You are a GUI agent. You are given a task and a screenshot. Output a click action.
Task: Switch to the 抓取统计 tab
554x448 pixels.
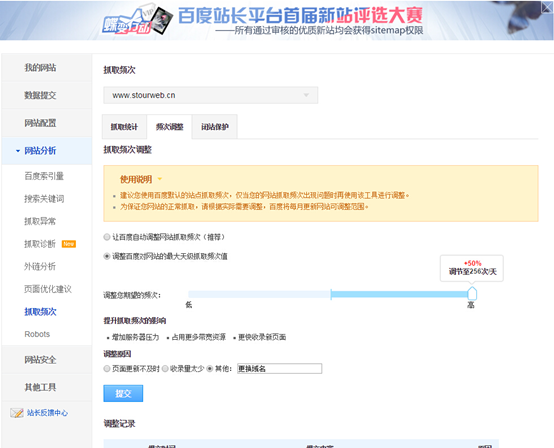click(124, 126)
